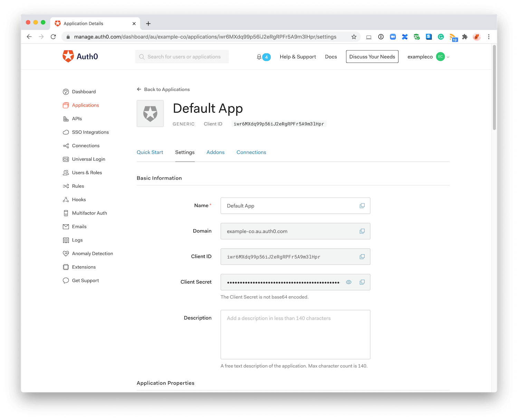Go to Back to Applications link
Image resolution: width=518 pixels, height=420 pixels.
pos(163,89)
